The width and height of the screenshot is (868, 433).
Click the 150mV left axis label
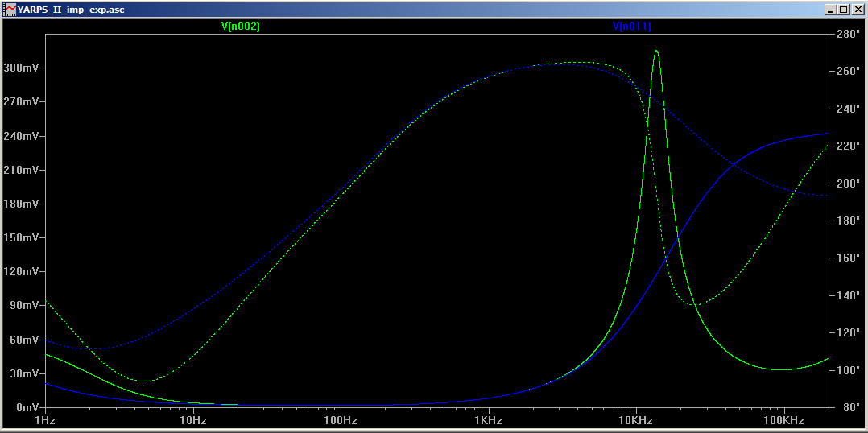[x=19, y=237]
